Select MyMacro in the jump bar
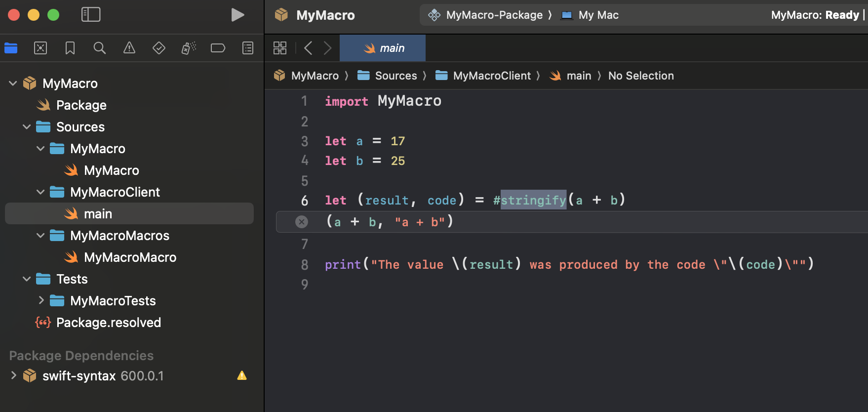This screenshot has width=868, height=412. pos(307,76)
